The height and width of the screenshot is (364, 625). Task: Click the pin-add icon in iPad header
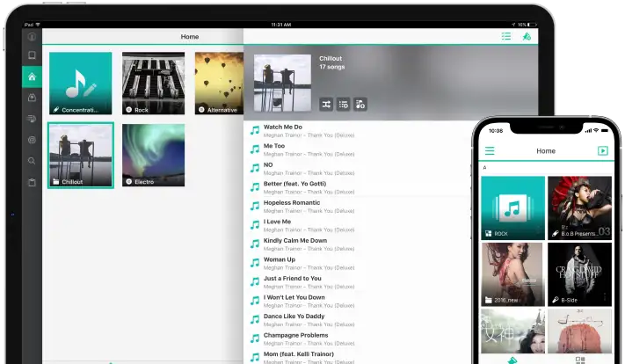point(527,37)
